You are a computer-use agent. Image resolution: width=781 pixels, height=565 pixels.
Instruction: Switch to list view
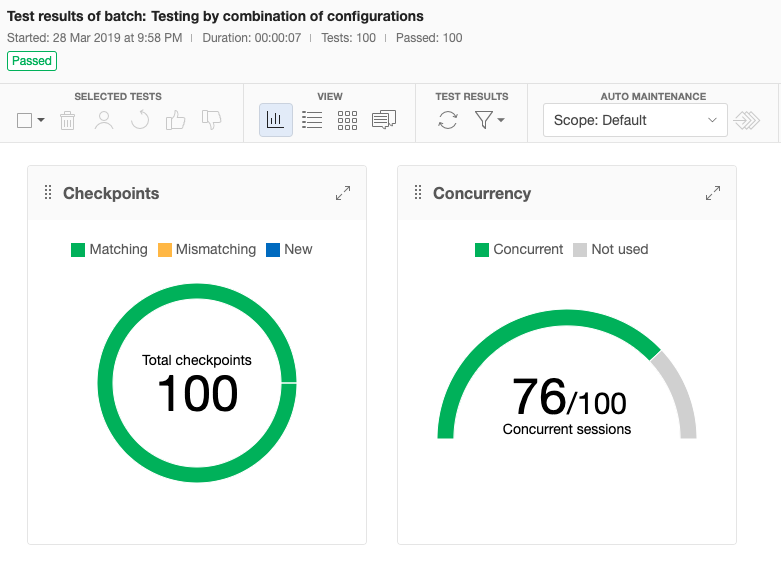click(x=312, y=120)
